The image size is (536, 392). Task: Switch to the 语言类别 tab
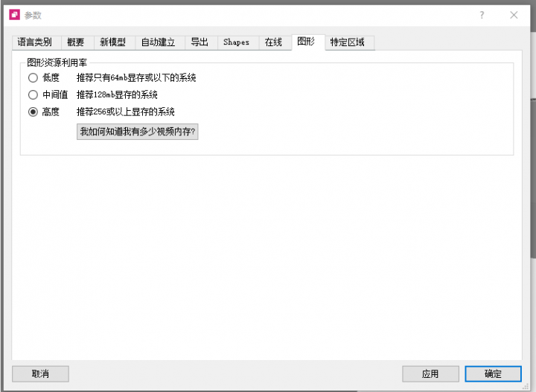click(x=35, y=42)
